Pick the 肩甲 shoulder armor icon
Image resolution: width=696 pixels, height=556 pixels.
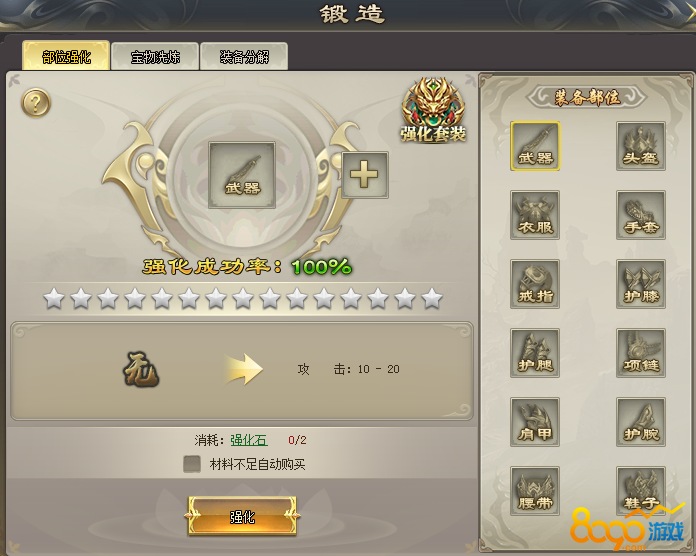[x=535, y=422]
